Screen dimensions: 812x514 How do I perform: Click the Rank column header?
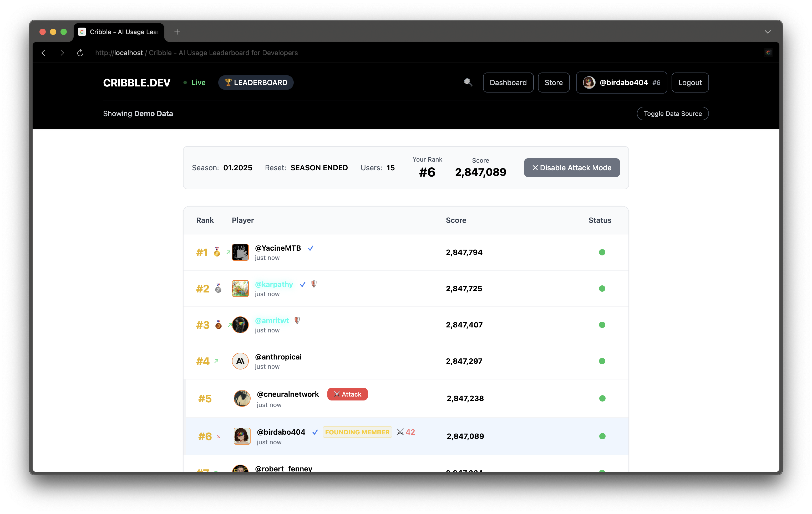pyautogui.click(x=205, y=220)
